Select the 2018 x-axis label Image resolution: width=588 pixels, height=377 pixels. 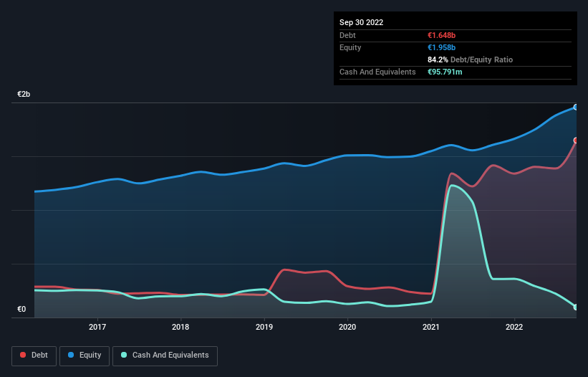(180, 327)
